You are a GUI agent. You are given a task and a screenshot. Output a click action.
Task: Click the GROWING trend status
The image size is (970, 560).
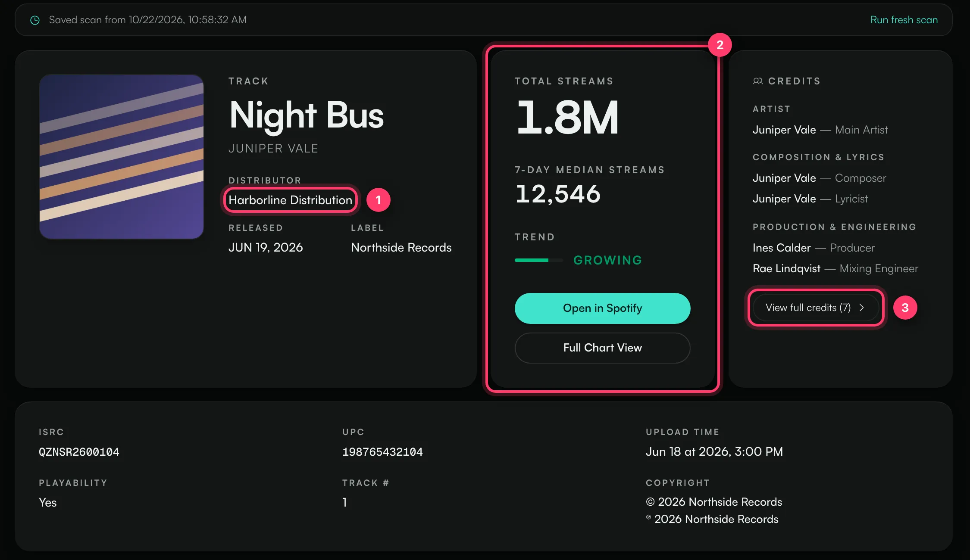pyautogui.click(x=607, y=260)
